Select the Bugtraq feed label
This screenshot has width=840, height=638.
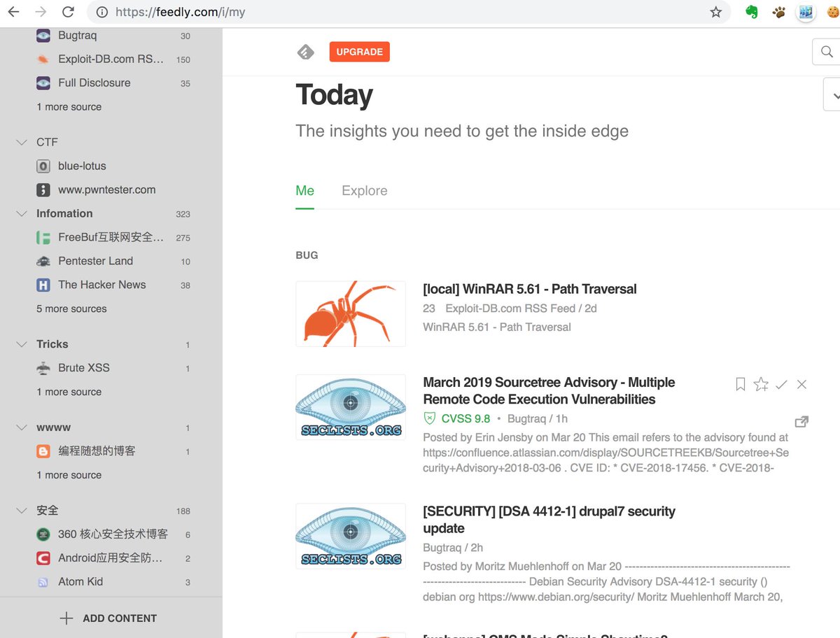click(77, 36)
